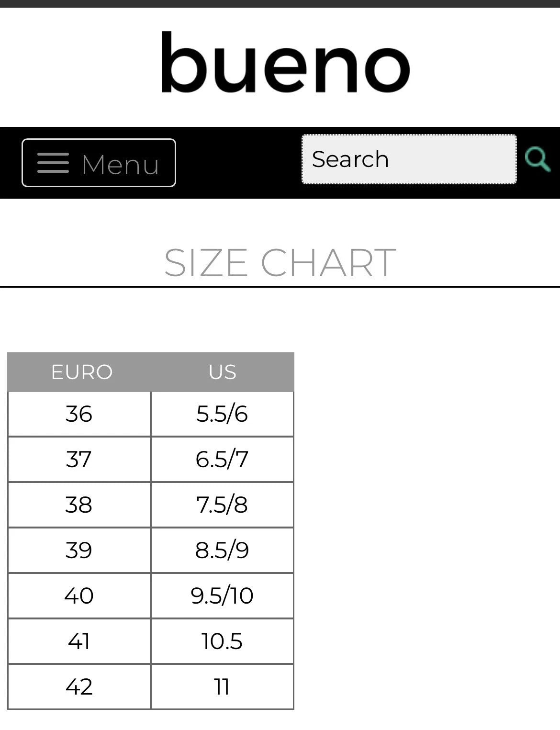Viewport: 560px width, 730px height.
Task: Select the US size 8.5/9 cell
Action: click(x=222, y=550)
